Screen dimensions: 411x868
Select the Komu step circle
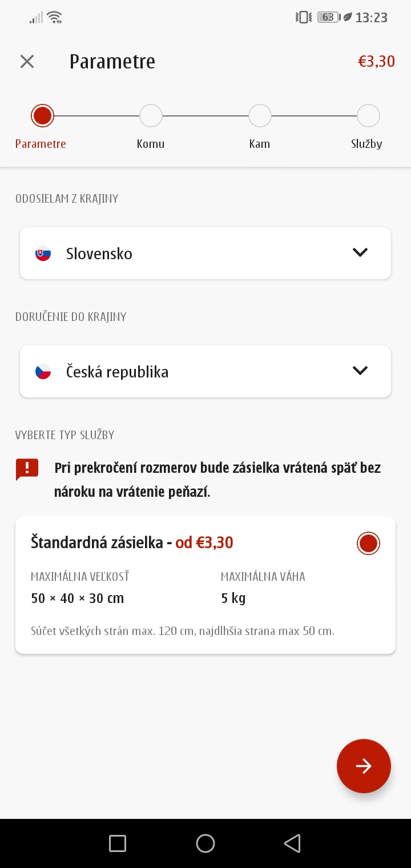(151, 116)
